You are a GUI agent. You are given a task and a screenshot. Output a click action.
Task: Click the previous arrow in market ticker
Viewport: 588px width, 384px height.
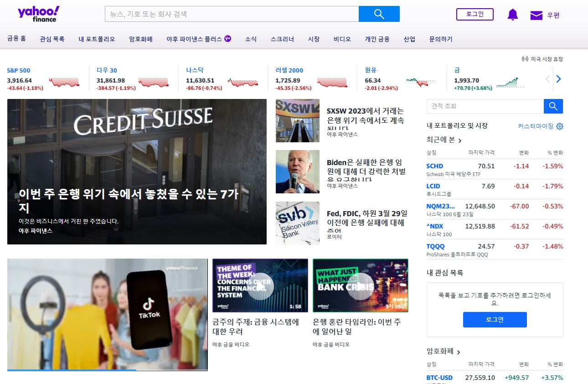[548, 79]
